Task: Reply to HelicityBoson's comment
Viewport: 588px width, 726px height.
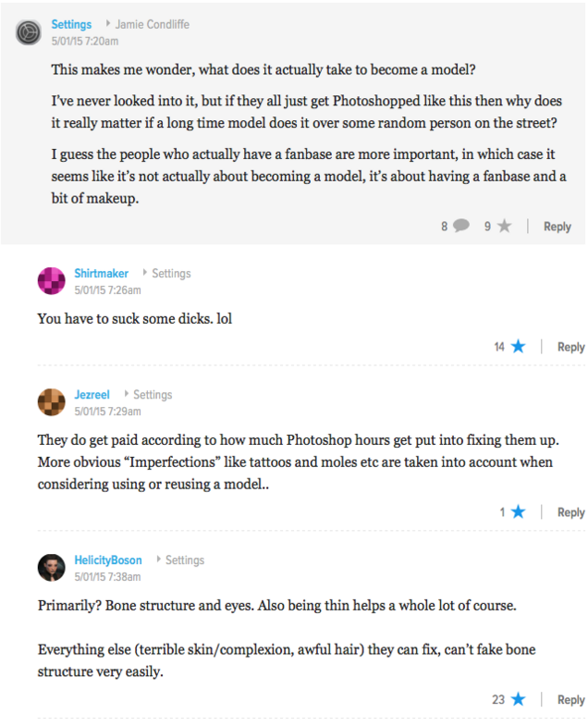Action: pos(570,699)
